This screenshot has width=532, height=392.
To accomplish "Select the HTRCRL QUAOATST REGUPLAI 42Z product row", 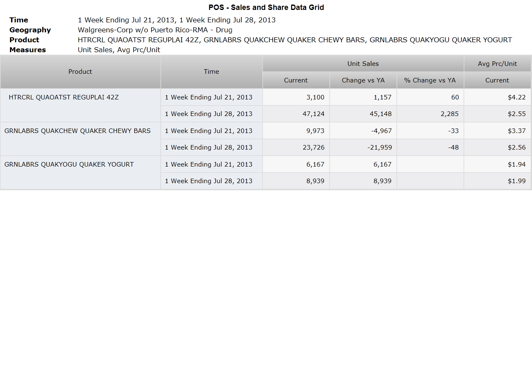I will click(80, 105).
